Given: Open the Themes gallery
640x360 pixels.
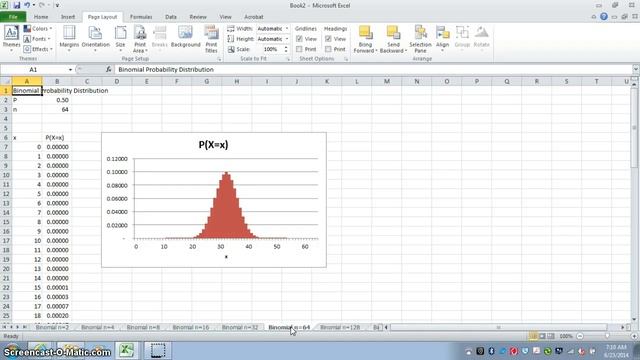Looking at the screenshot, I should click(x=11, y=38).
